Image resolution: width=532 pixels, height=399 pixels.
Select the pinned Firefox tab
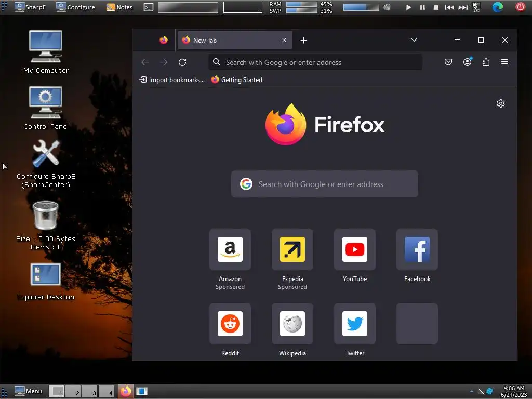tap(164, 40)
